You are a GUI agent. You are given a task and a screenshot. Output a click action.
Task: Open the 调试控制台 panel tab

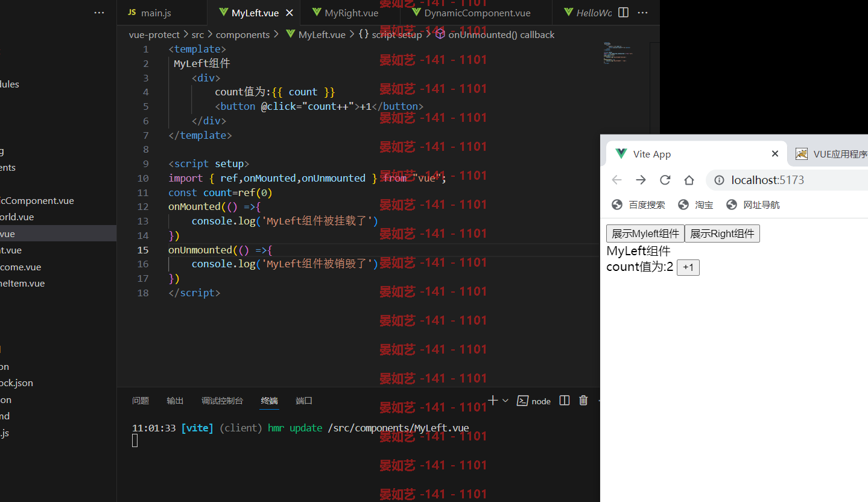[x=223, y=401]
